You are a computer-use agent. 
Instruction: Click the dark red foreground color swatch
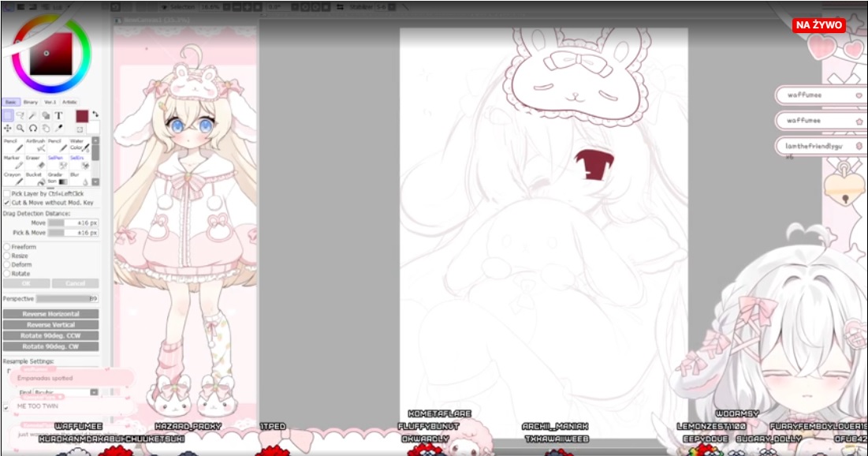(82, 116)
